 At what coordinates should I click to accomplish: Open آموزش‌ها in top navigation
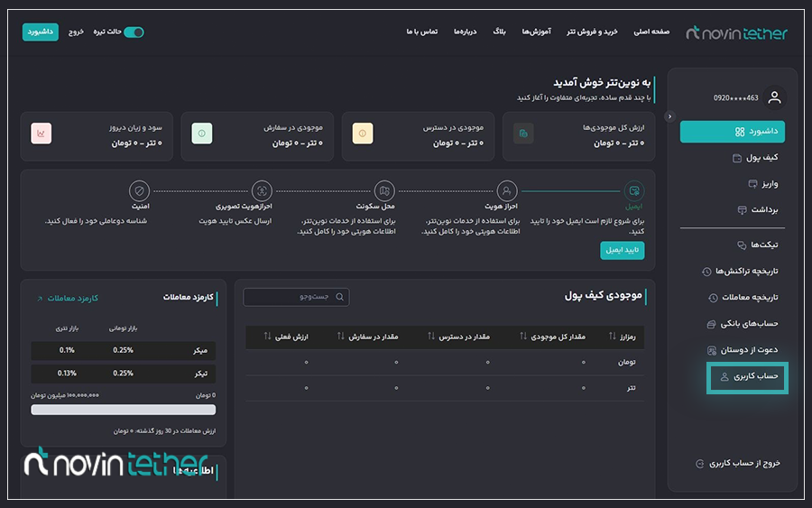pos(537,32)
